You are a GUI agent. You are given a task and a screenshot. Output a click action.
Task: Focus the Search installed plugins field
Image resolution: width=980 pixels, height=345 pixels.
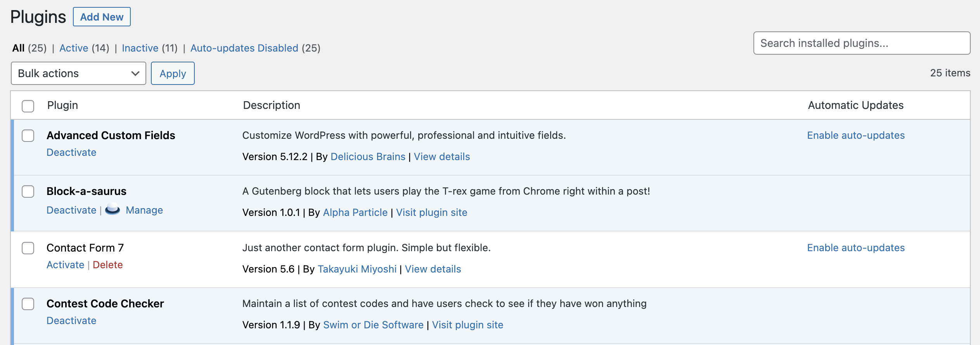click(862, 43)
